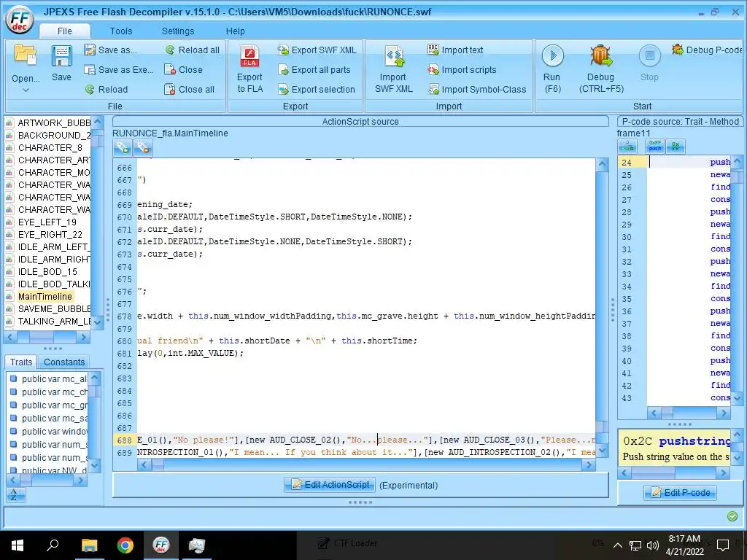Select EYE_RIGHT_22 in the tree
Image resolution: width=747 pixels, height=560 pixels.
click(50, 234)
